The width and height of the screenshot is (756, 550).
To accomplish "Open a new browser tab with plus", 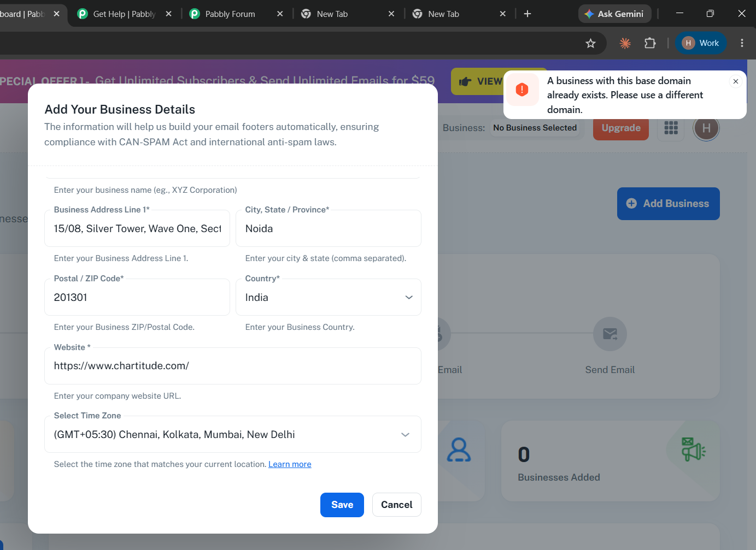I will 528,14.
